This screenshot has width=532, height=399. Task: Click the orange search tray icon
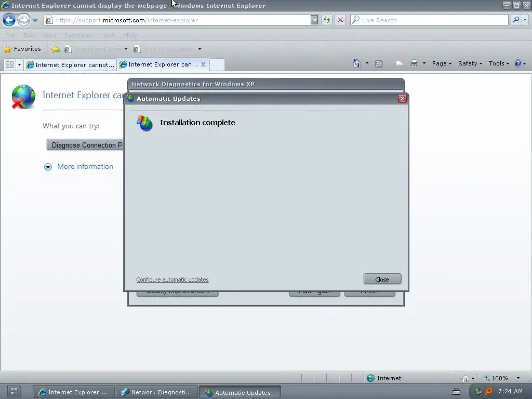click(x=488, y=391)
